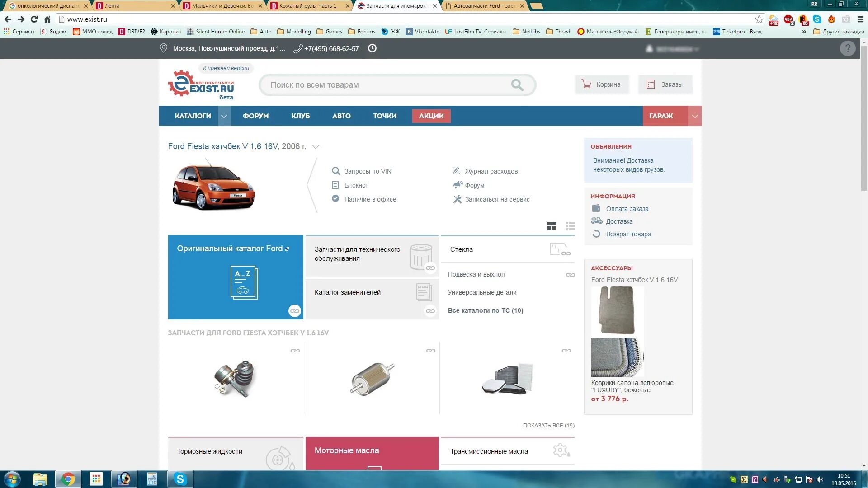Open the АВТО menu item

click(341, 116)
